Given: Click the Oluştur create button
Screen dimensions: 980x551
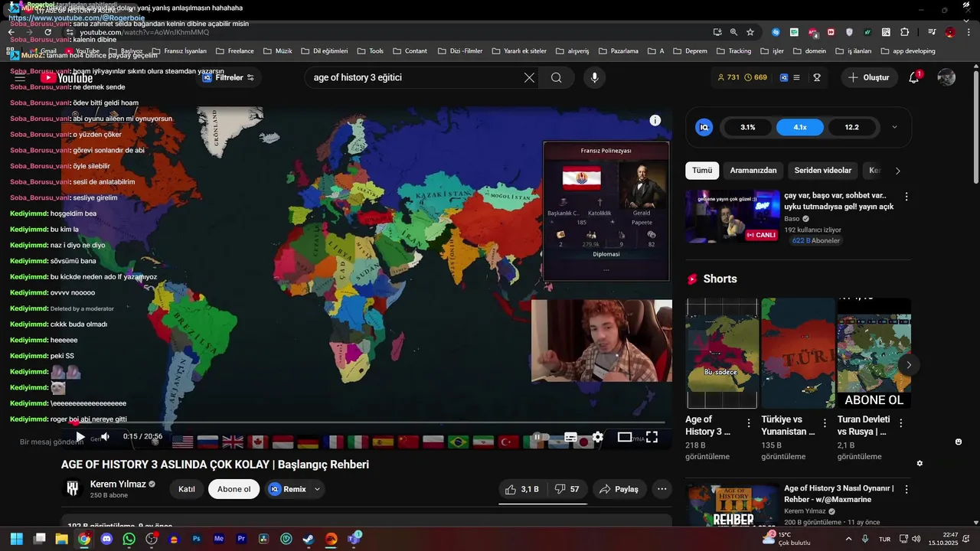Looking at the screenshot, I should [869, 77].
